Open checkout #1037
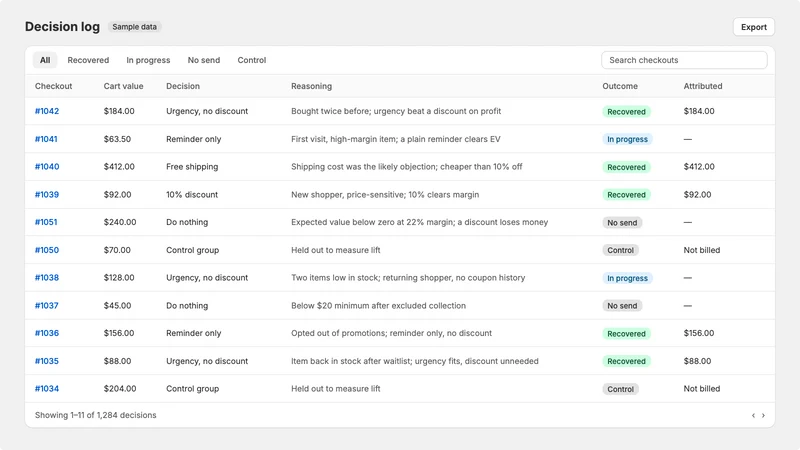This screenshot has width=800, height=450. coord(46,306)
